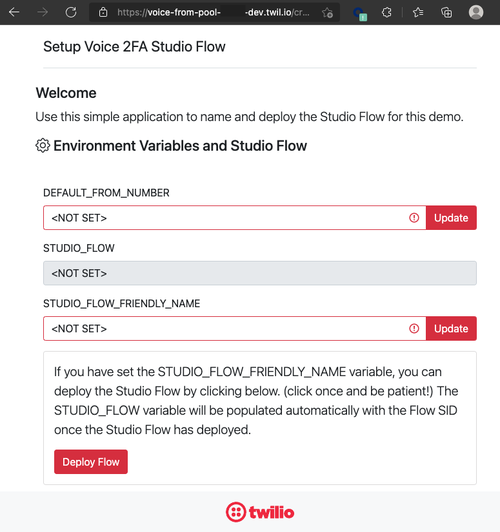500x532 pixels.
Task: Update the STUDIO_FLOW_FRIENDLY_NAME value
Action: tap(451, 328)
